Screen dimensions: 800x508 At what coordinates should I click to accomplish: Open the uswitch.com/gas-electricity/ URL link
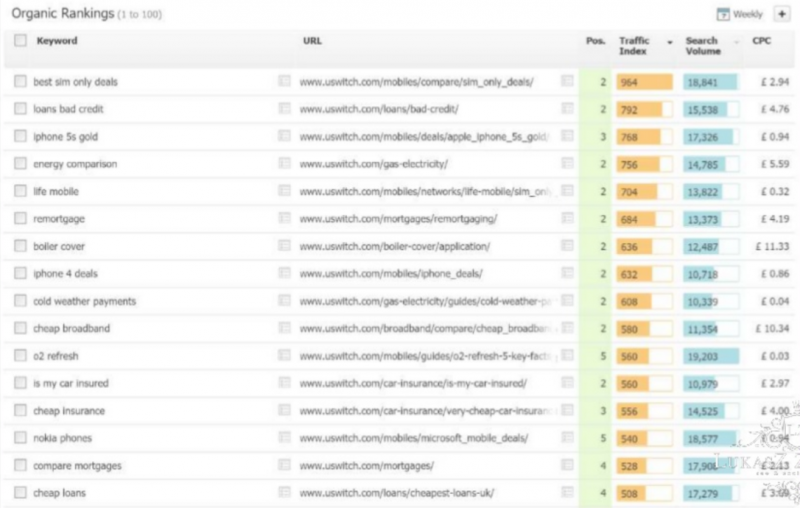(373, 164)
